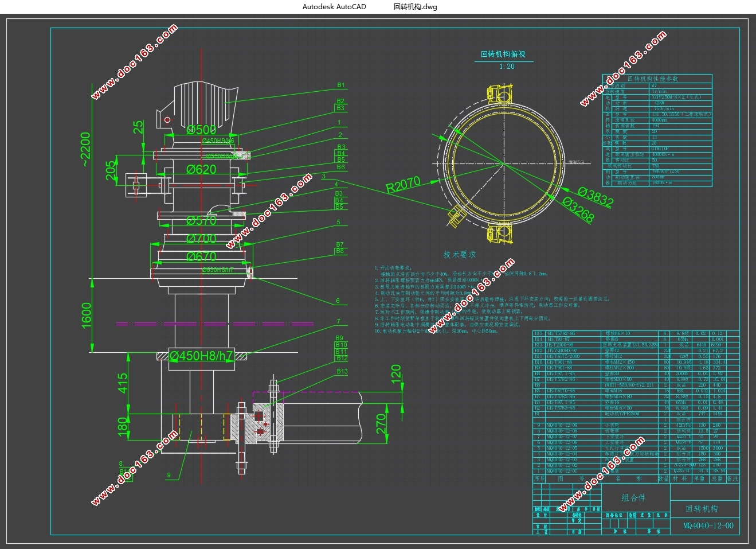Pick the '25' dimension near the motor
The height and width of the screenshot is (549, 756).
click(x=139, y=127)
